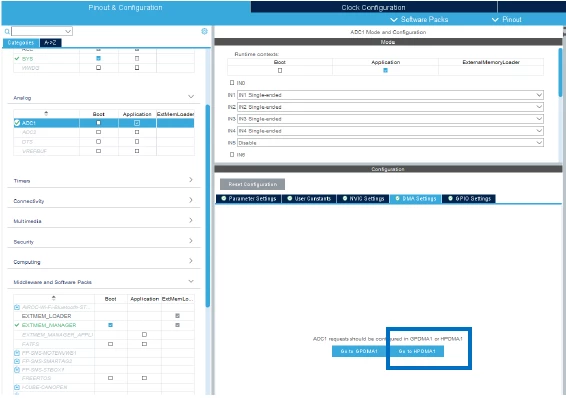
Task: Click status icon on NVIC Settings tab
Action: tap(345, 198)
